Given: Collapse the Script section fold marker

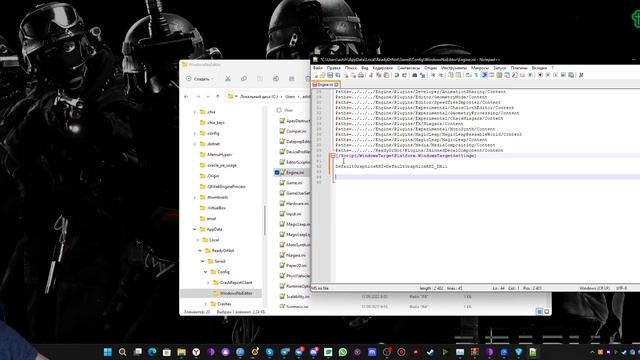Looking at the screenshot, I should pos(333,156).
